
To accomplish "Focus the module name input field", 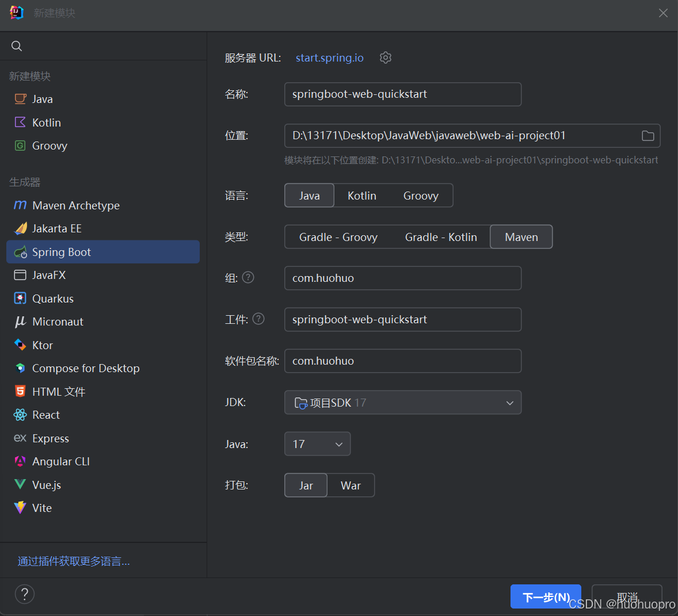I will pyautogui.click(x=402, y=94).
